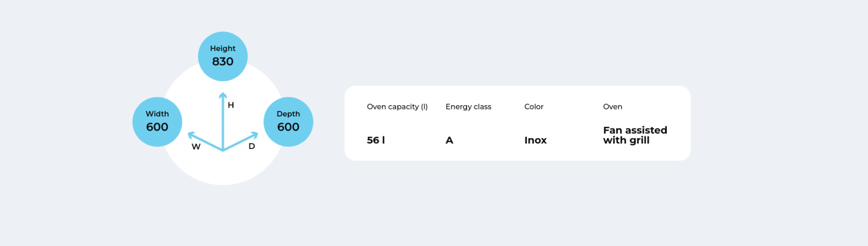Click the H axis letter label
Viewport: 868px width, 246px height.
(x=231, y=105)
